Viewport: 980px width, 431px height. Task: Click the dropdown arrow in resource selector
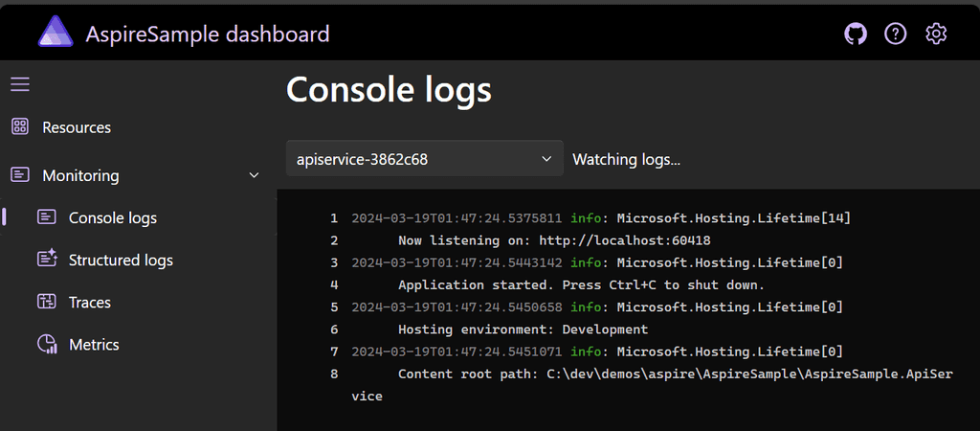click(x=546, y=159)
